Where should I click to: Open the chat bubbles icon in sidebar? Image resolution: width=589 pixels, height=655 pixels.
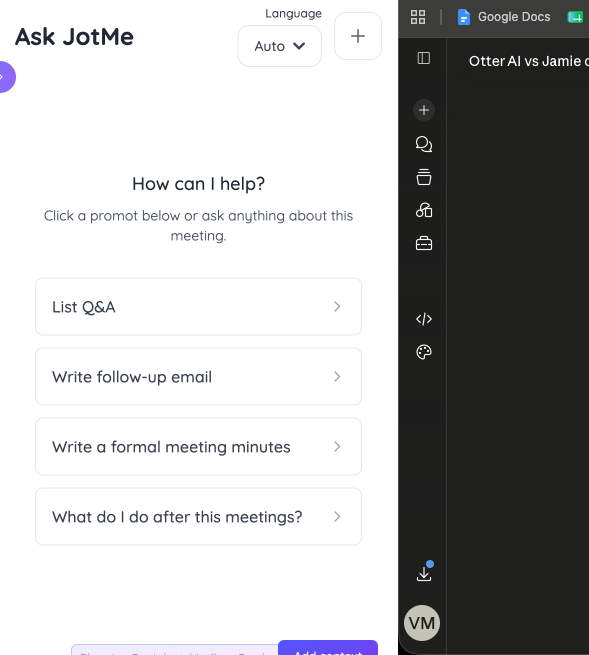(424, 144)
